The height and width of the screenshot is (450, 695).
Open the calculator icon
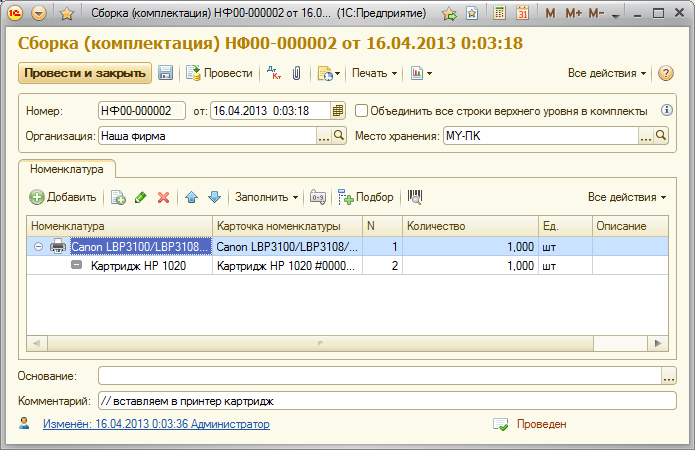[499, 13]
